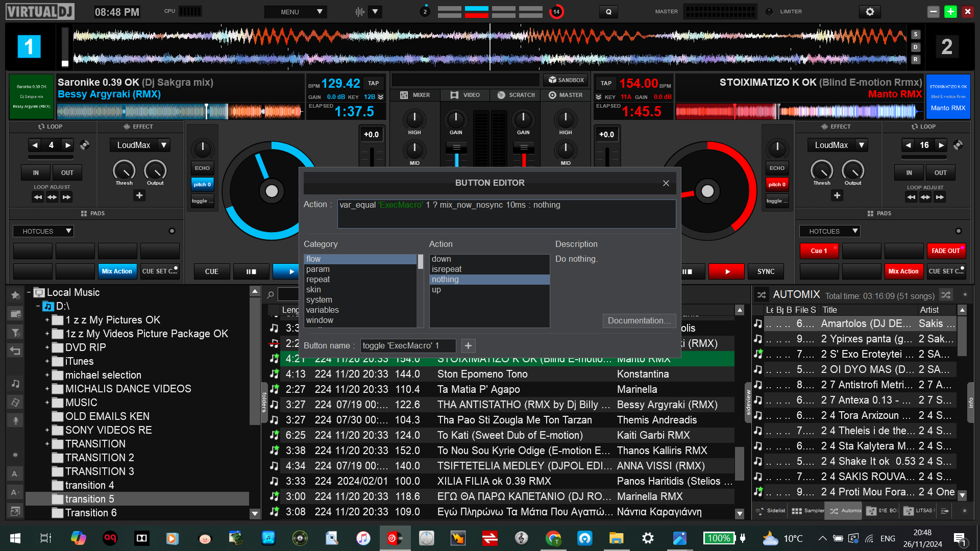Expand the iTunes folder
Image resolution: width=980 pixels, height=551 pixels.
47,362
